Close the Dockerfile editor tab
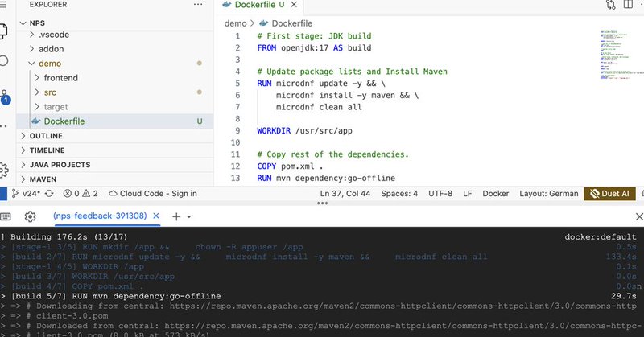Screen dimensions: 644x337 coord(294,5)
